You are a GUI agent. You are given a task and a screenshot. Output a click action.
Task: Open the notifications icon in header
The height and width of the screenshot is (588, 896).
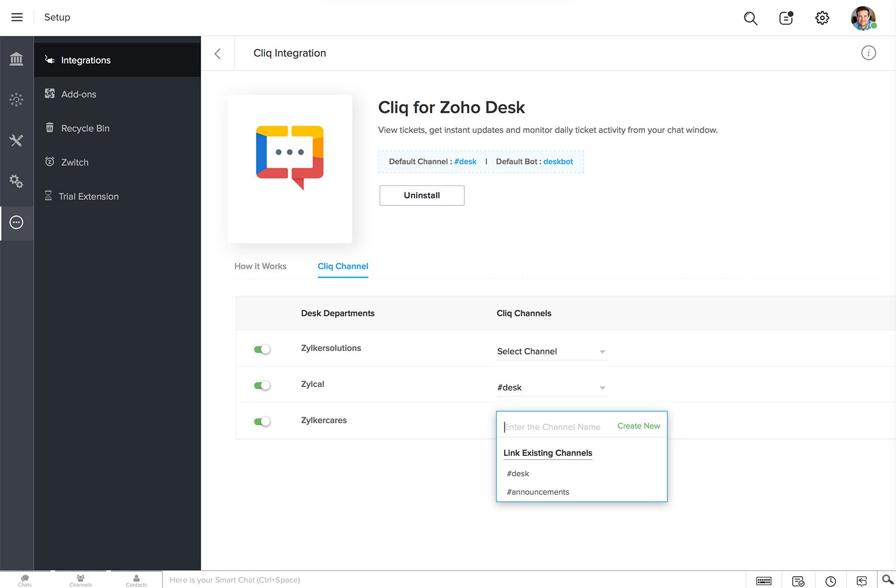786,18
